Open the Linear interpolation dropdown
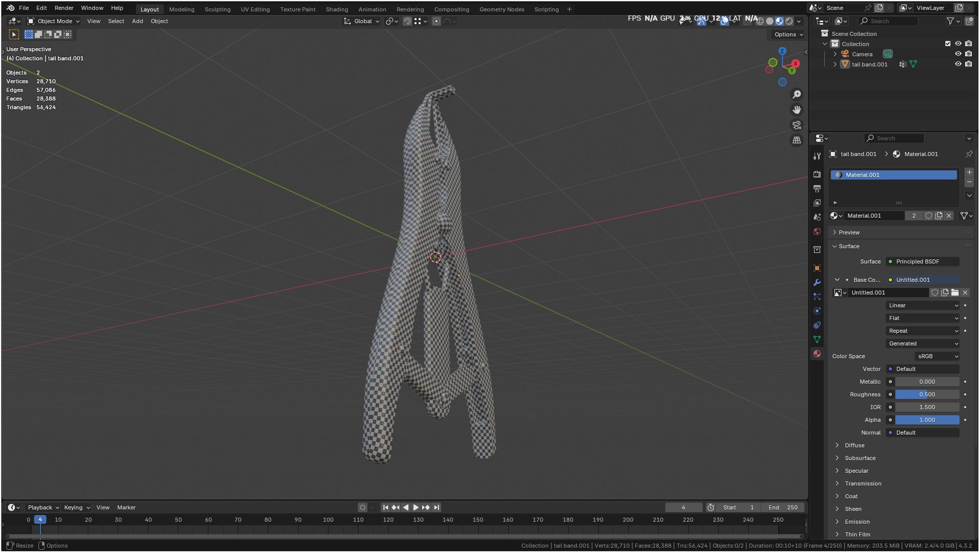Image resolution: width=980 pixels, height=553 pixels. 923,306
